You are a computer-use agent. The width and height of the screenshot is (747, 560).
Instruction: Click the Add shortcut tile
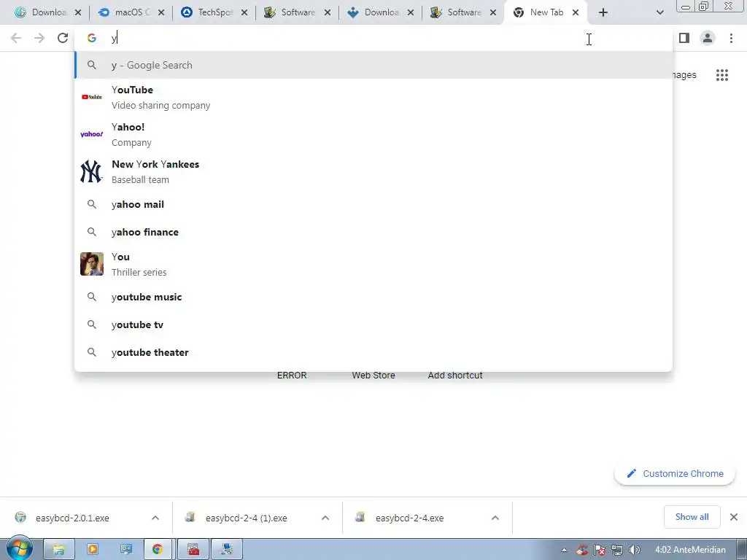[455, 376]
